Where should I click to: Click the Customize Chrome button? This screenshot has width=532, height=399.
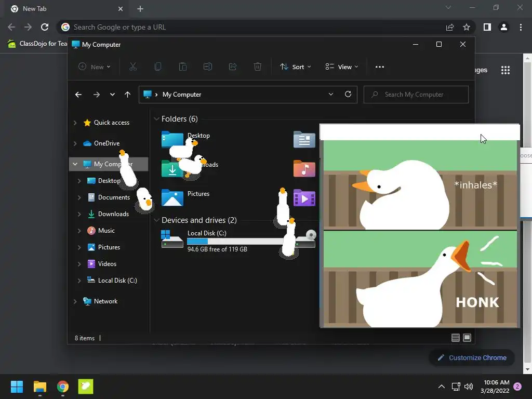pyautogui.click(x=472, y=357)
